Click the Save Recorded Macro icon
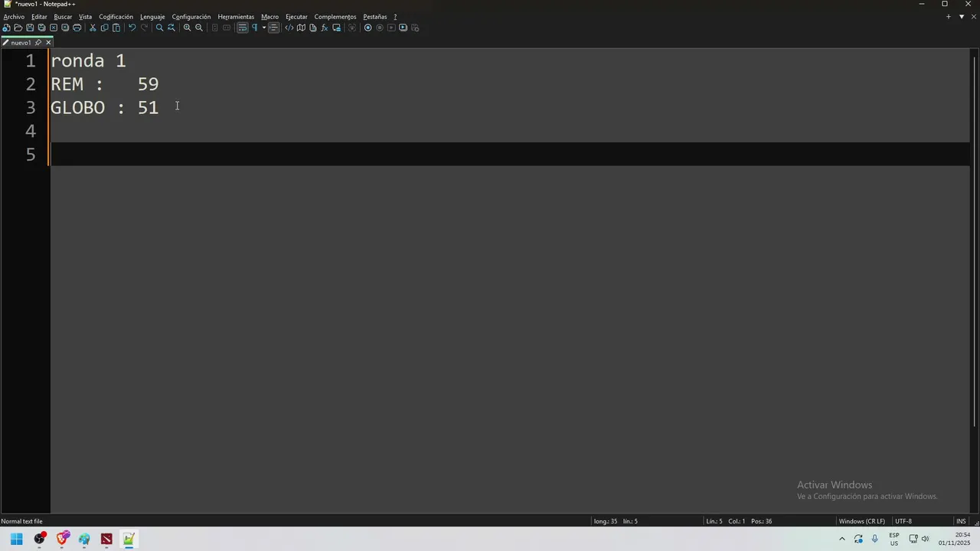The image size is (980, 551). click(415, 28)
